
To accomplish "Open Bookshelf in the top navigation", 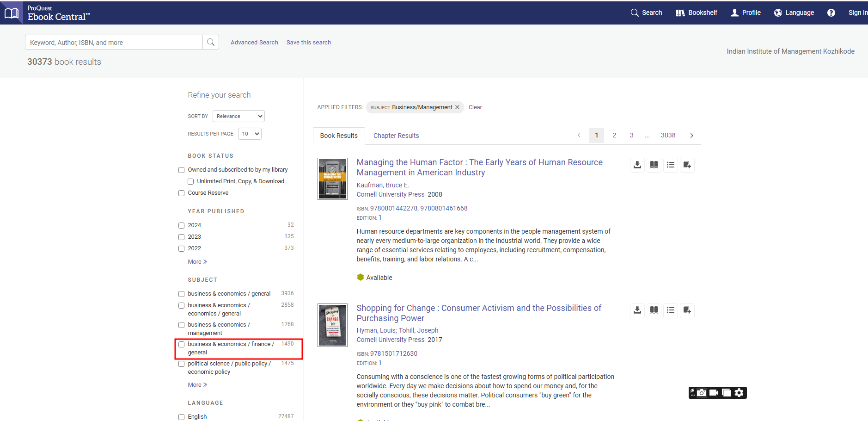I will point(697,12).
